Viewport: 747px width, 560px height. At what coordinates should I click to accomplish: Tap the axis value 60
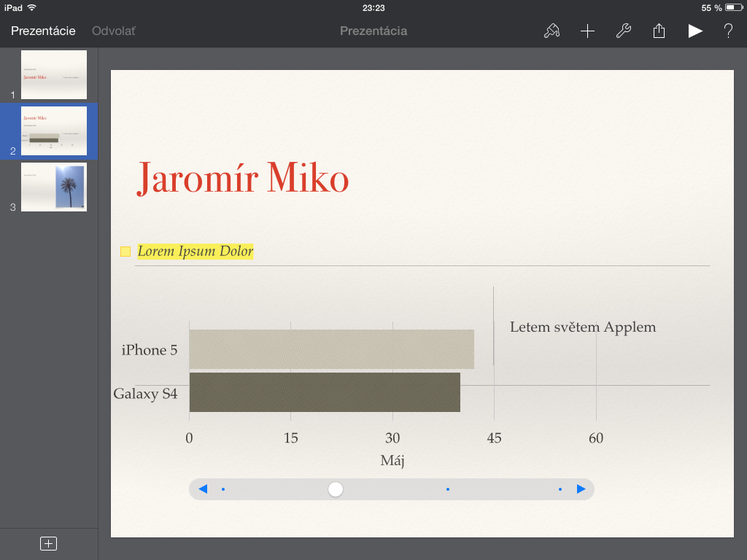pyautogui.click(x=596, y=438)
